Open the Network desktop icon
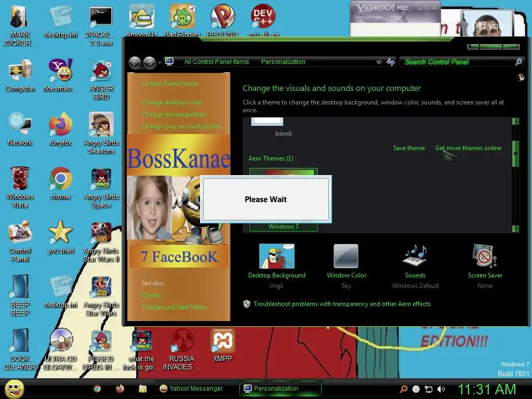Screen dimensions: 532x399 pyautogui.click(x=20, y=129)
